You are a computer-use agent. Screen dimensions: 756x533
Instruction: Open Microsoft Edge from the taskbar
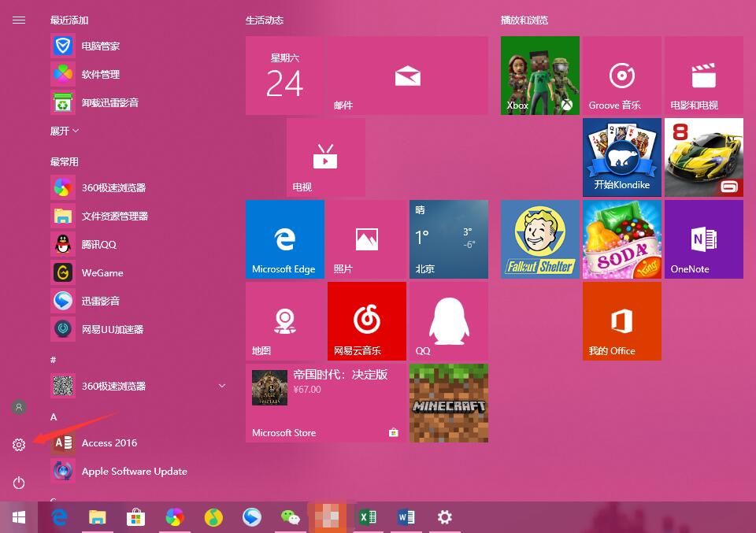pos(60,517)
